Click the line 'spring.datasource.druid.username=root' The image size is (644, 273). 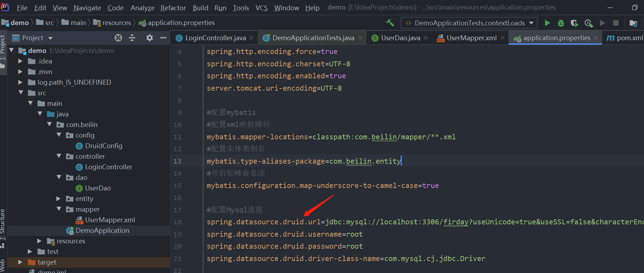click(x=285, y=234)
